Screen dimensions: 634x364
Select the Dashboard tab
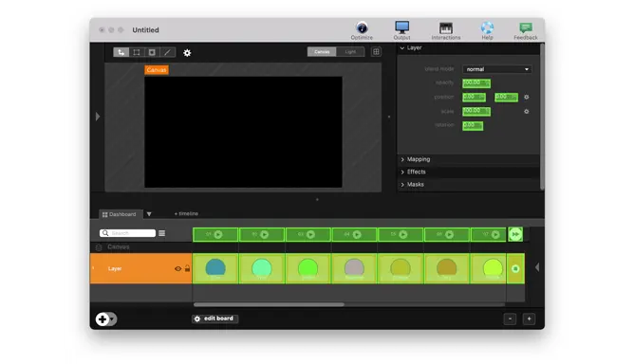click(x=120, y=214)
